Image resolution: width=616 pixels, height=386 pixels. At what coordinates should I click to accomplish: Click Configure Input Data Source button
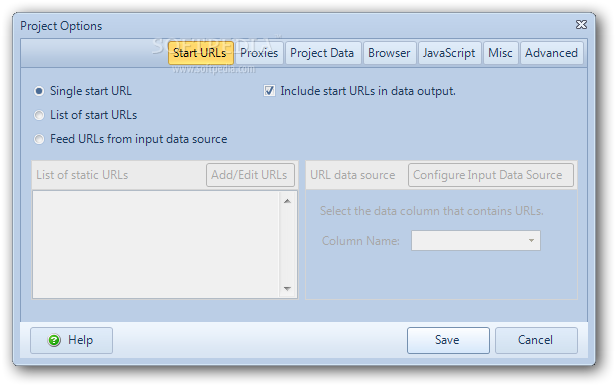pyautogui.click(x=490, y=175)
